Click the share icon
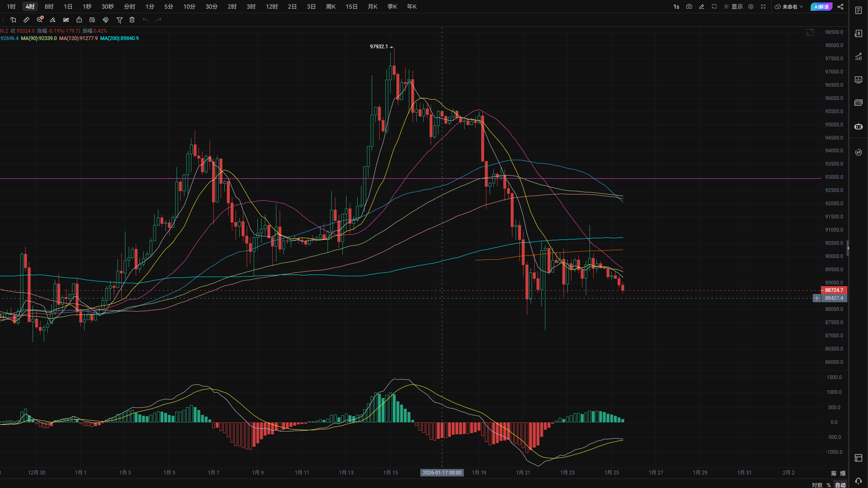 pyautogui.click(x=840, y=7)
